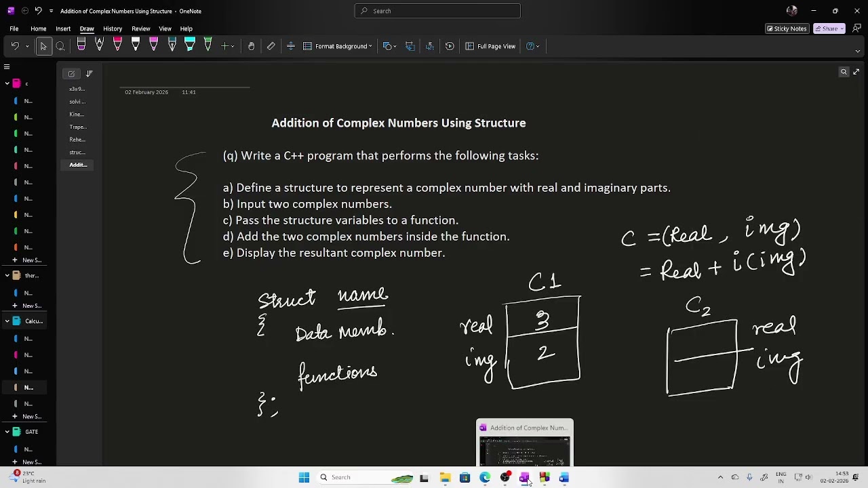Select the green pencil pen

point(208,45)
